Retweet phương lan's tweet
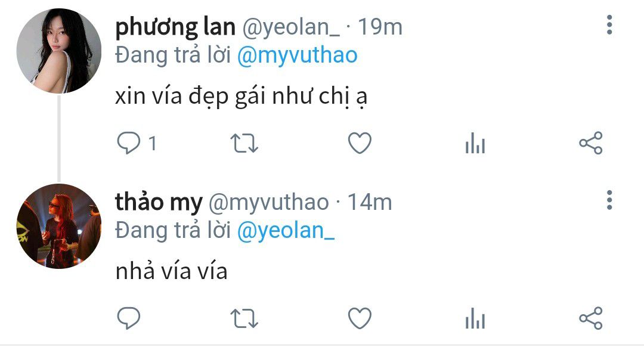The width and height of the screenshot is (644, 350). (x=244, y=143)
